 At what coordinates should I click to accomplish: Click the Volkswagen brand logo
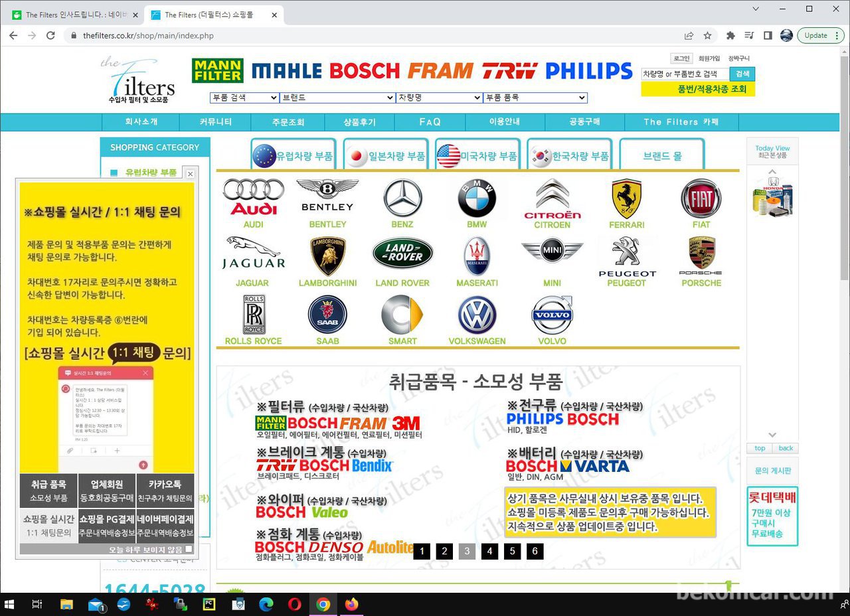(477, 315)
